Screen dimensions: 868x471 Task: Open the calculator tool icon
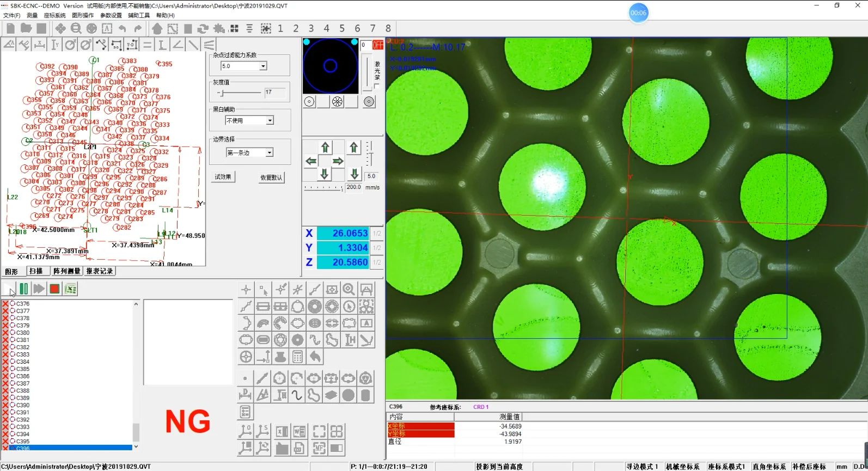297,357
